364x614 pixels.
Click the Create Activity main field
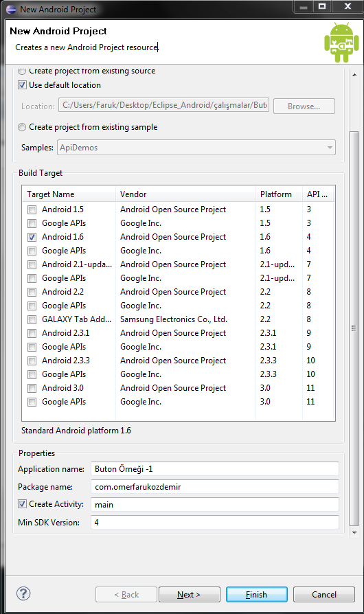point(214,504)
